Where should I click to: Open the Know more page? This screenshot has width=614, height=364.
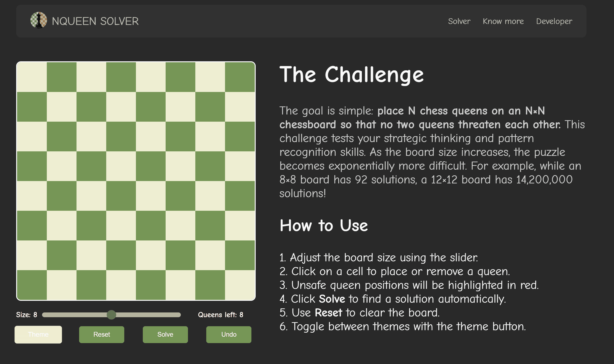503,21
